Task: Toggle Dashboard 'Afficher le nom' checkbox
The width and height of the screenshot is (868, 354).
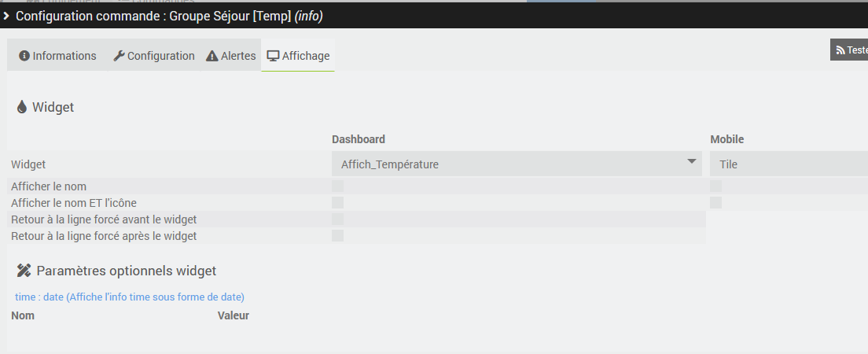Action: (338, 186)
